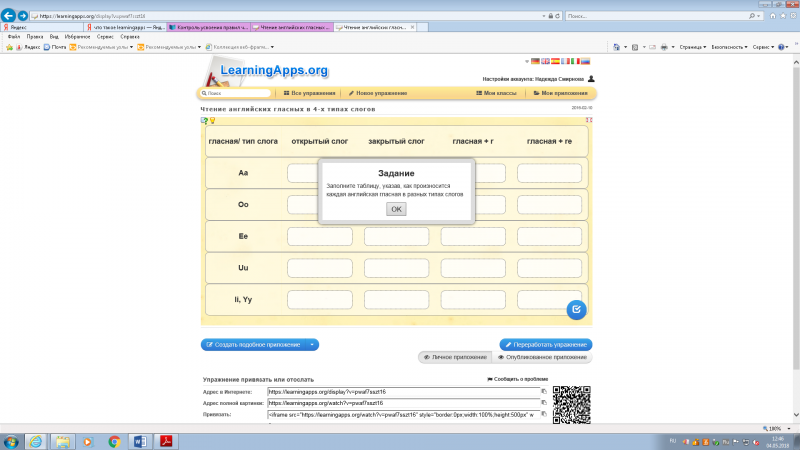The width and height of the screenshot is (800, 450).
Task: Switch site language to German flag
Action: coord(535,61)
